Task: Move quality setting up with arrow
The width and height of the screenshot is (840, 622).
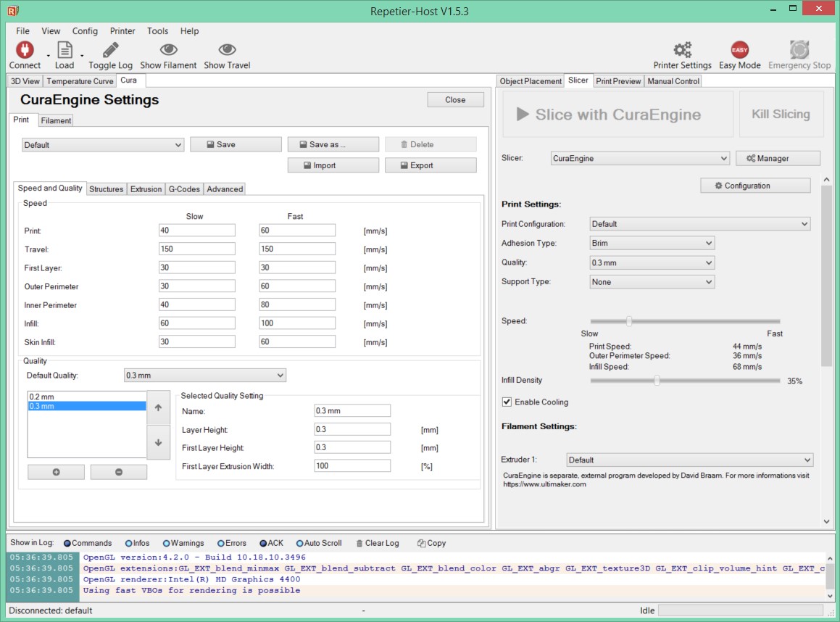Action: (159, 407)
